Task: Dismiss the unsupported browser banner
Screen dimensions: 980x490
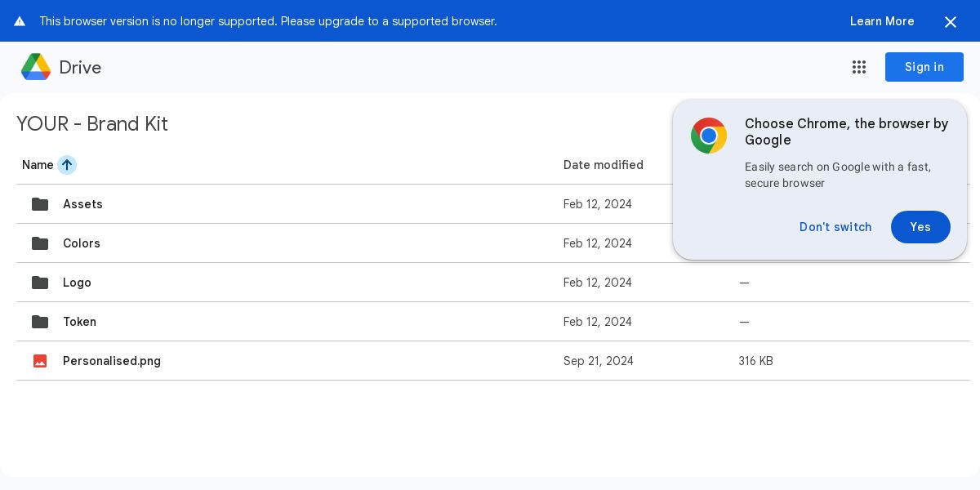Action: 951,22
